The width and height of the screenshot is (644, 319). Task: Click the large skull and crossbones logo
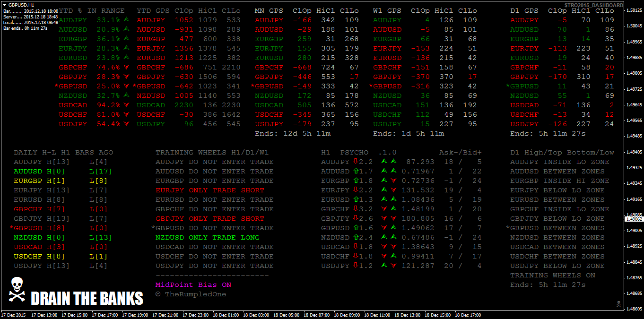click(x=17, y=290)
